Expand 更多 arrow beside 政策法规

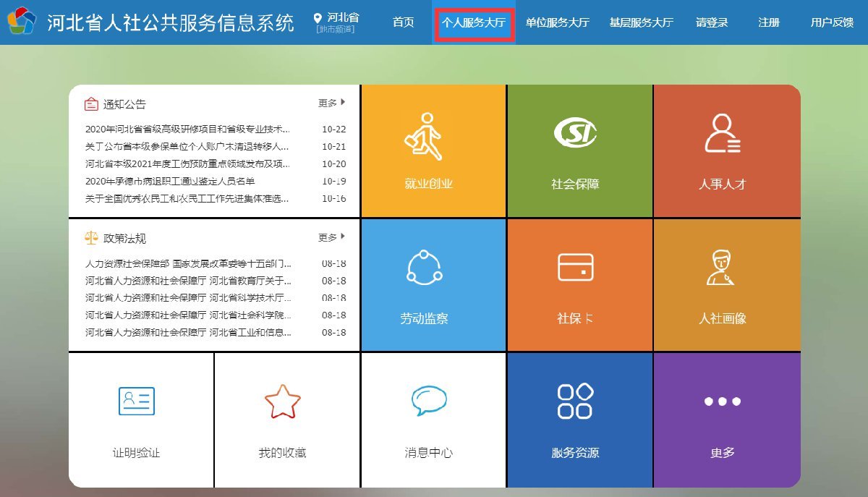(x=332, y=237)
